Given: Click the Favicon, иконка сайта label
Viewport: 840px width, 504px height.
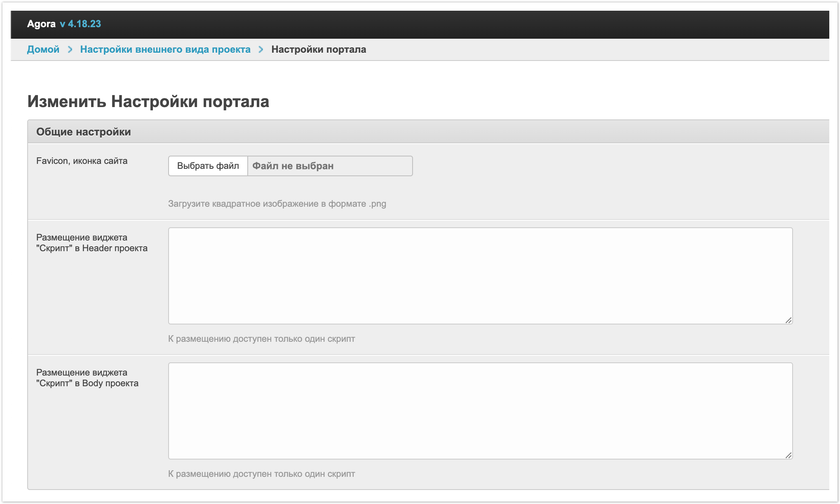Looking at the screenshot, I should tap(82, 161).
